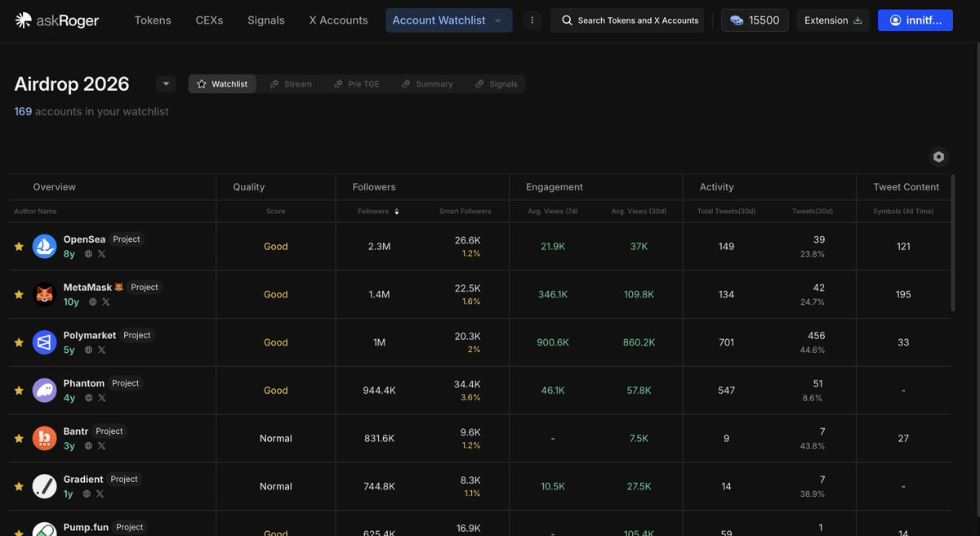Unstar Polymarket in the watchlist
Screen dimensions: 980x536
[x=19, y=343]
